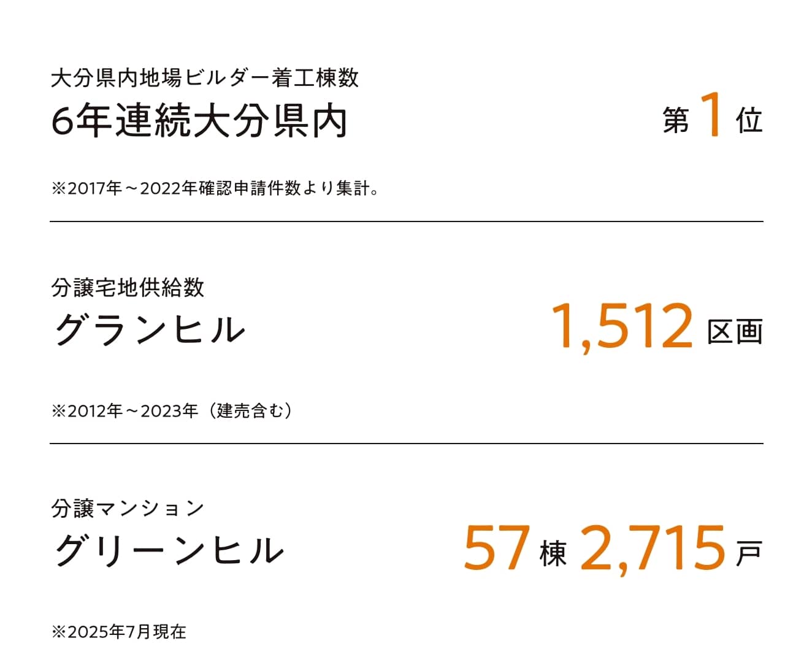Click the 大分県内地場ビルダー着工棟数 subtitle
Screen dimensions: 812x665
click(x=205, y=79)
